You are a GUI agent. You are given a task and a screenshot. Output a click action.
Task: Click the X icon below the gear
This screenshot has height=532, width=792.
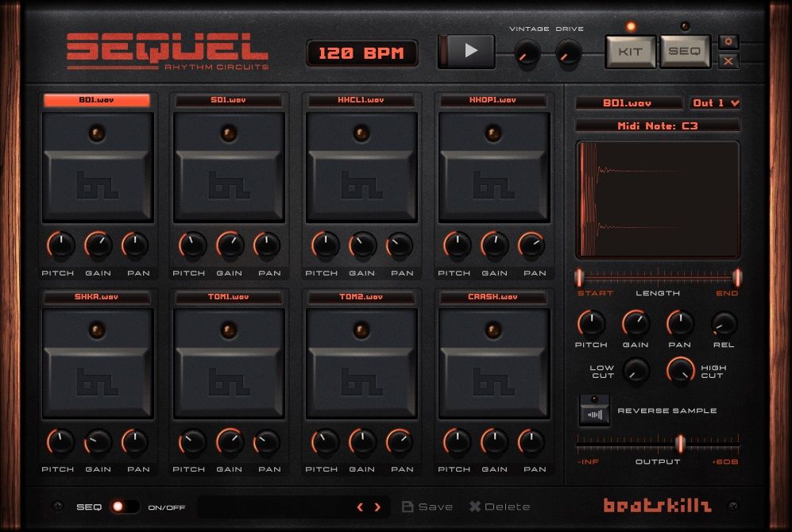[728, 62]
